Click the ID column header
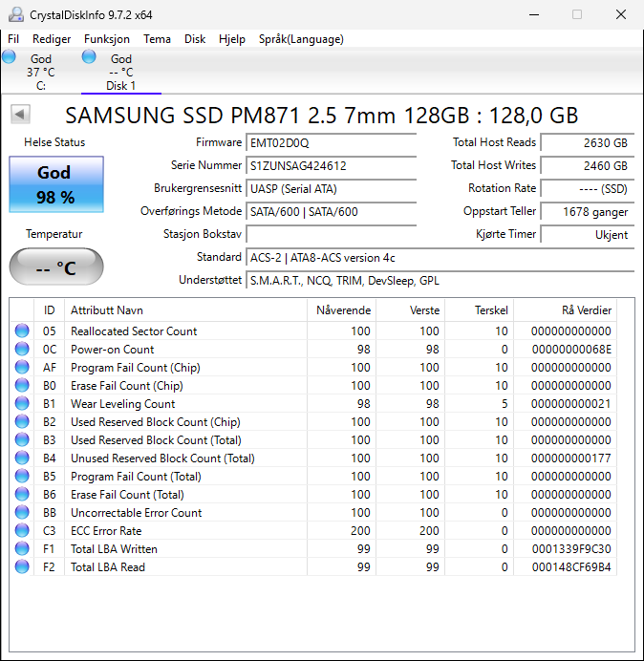The height and width of the screenshot is (661, 644). 49,310
